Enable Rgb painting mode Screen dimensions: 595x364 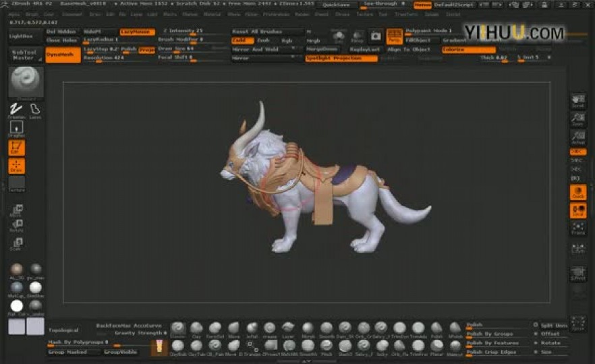[x=287, y=40]
